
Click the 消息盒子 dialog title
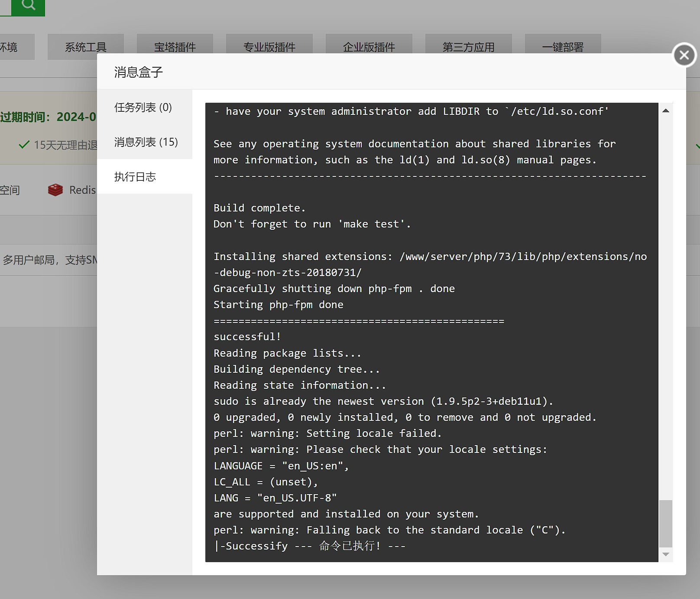139,72
